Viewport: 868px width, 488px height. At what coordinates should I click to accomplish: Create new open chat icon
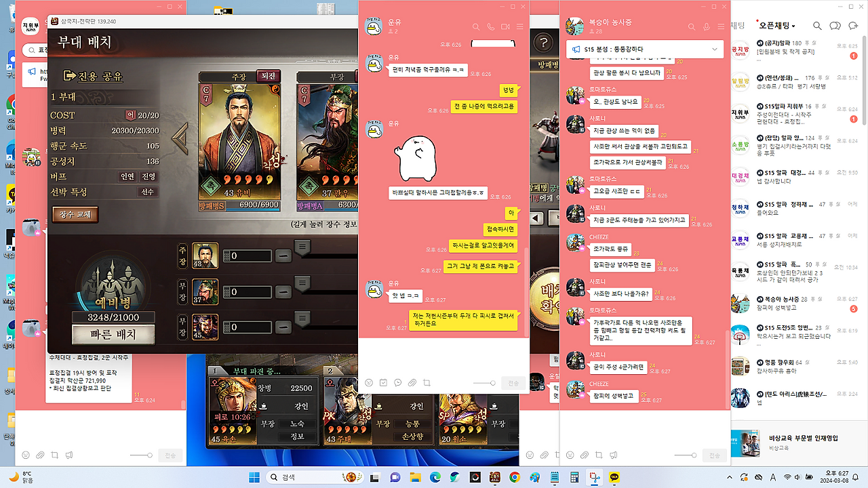[854, 26]
